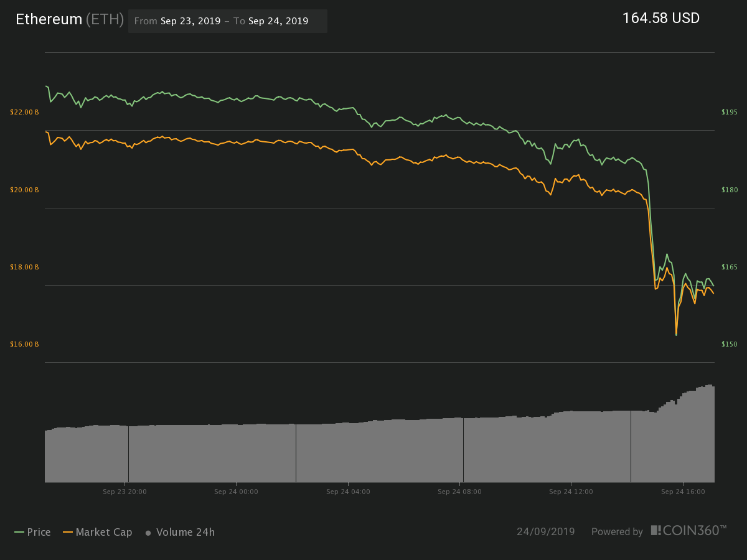Toggle the Price series in legend
Viewport: 747px width, 560px height.
coord(32,532)
